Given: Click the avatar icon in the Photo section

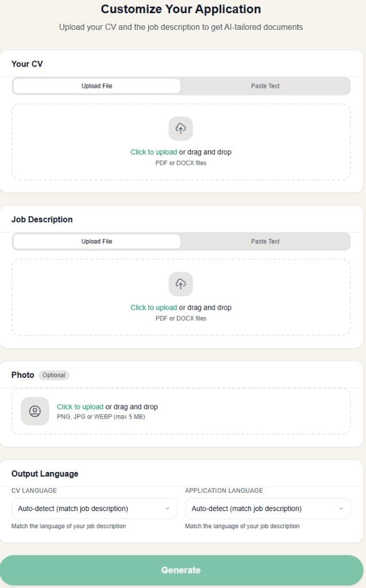Looking at the screenshot, I should 34,411.
